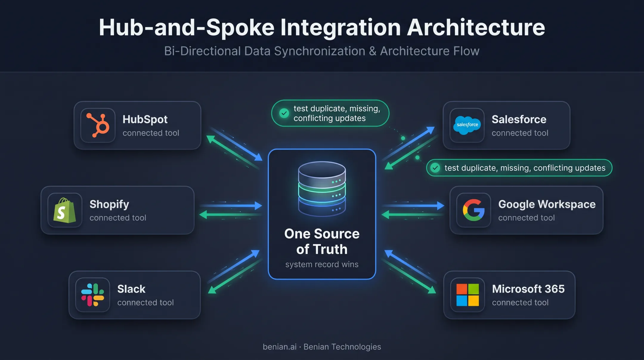The image size is (644, 360).
Task: Select the Shopify title text
Action: (109, 204)
